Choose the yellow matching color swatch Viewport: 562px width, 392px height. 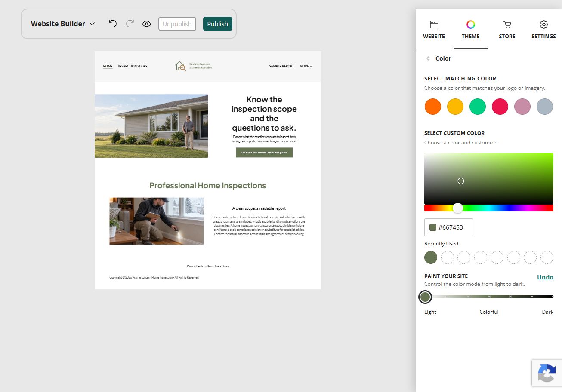[455, 107]
